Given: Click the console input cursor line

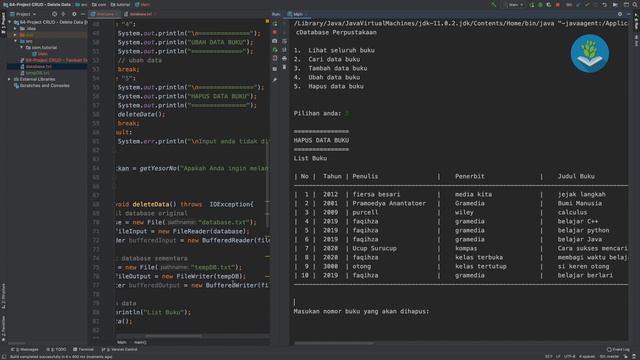Looking at the screenshot, I should pos(294,302).
